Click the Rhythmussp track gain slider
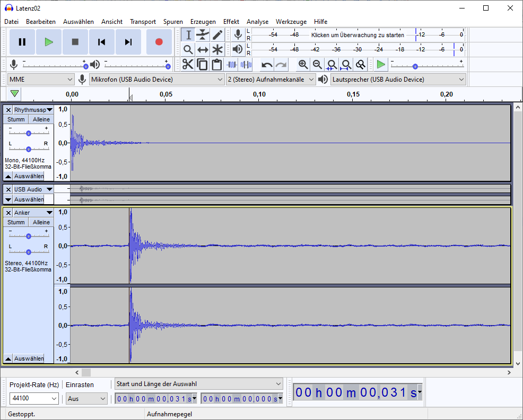 pos(29,133)
